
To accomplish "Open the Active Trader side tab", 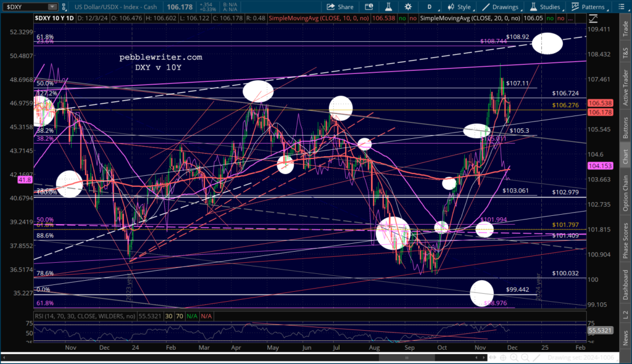I will point(625,87).
